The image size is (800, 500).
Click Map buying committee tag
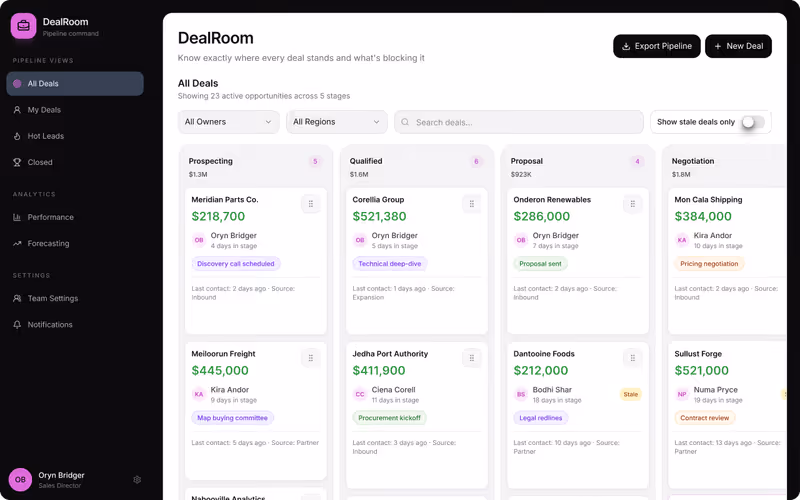pyautogui.click(x=233, y=418)
